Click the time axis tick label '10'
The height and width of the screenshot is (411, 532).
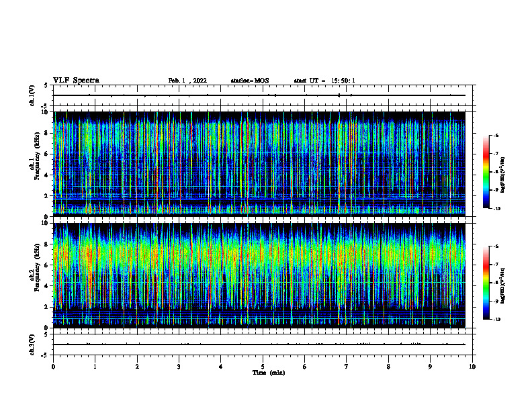click(x=472, y=367)
